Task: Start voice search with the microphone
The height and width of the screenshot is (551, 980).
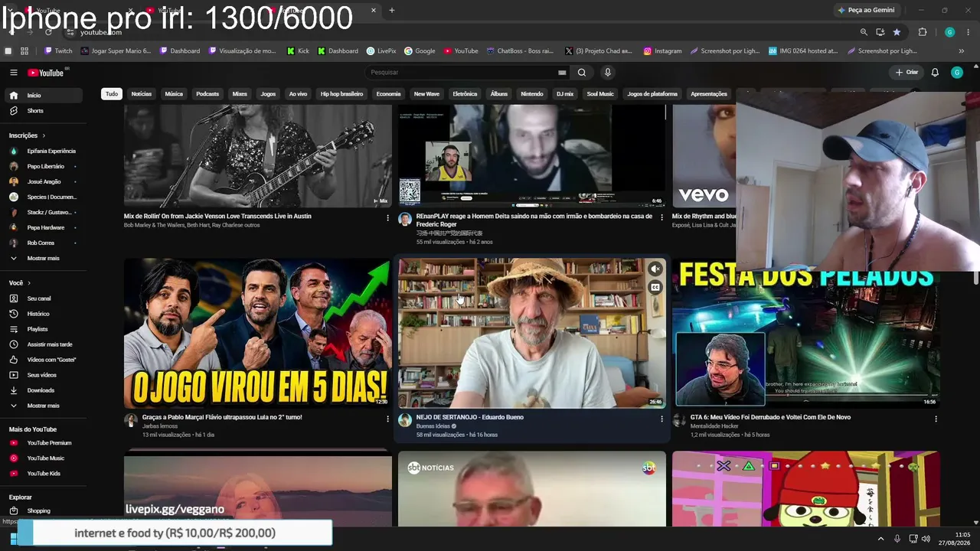Action: pyautogui.click(x=608, y=73)
